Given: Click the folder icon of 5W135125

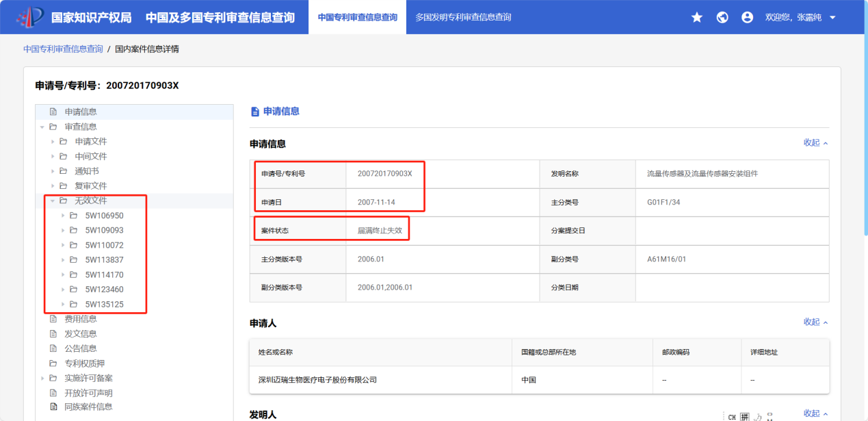Looking at the screenshot, I should [x=74, y=304].
